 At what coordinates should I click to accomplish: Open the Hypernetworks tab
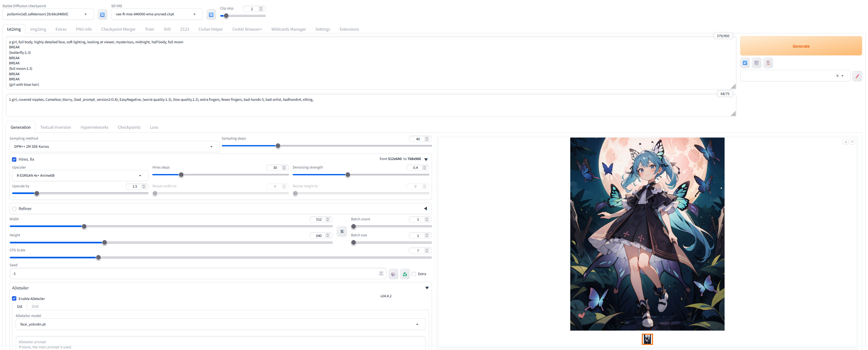pos(94,127)
